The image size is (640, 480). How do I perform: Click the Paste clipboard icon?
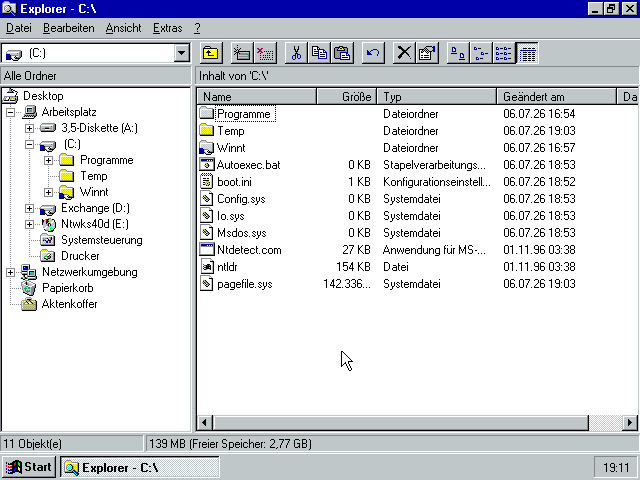pos(342,53)
